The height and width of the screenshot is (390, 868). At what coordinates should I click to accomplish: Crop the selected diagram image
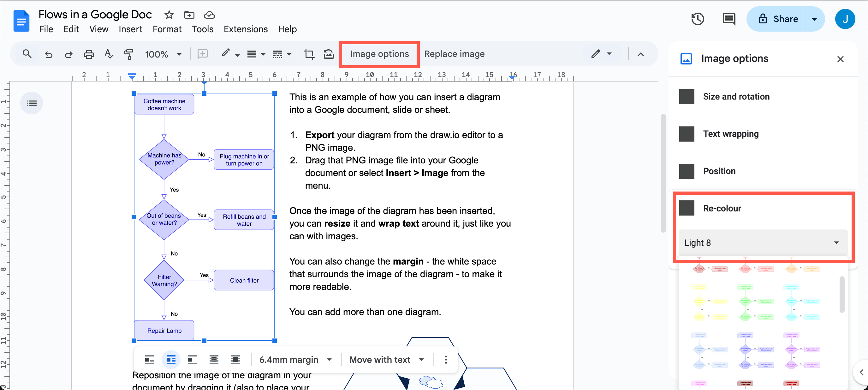(309, 54)
